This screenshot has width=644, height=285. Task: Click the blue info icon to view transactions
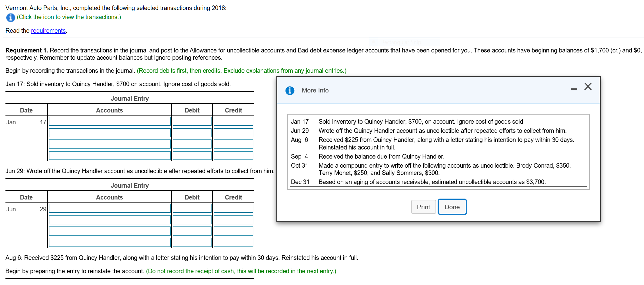[x=11, y=18]
